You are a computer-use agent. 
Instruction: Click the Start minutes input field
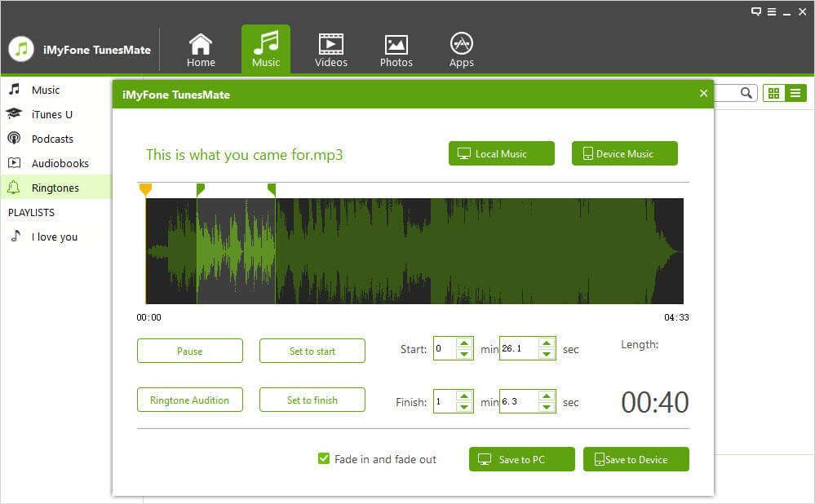point(445,349)
